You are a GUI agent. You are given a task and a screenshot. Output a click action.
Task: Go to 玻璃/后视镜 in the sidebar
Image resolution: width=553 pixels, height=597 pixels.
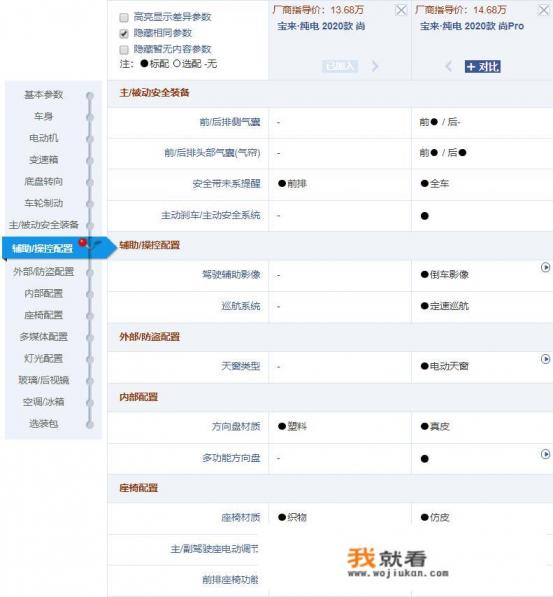(43, 380)
